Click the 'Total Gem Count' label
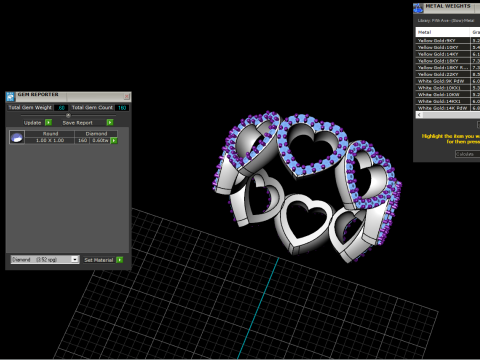Image resolution: width=480 pixels, height=360 pixels. (x=92, y=107)
